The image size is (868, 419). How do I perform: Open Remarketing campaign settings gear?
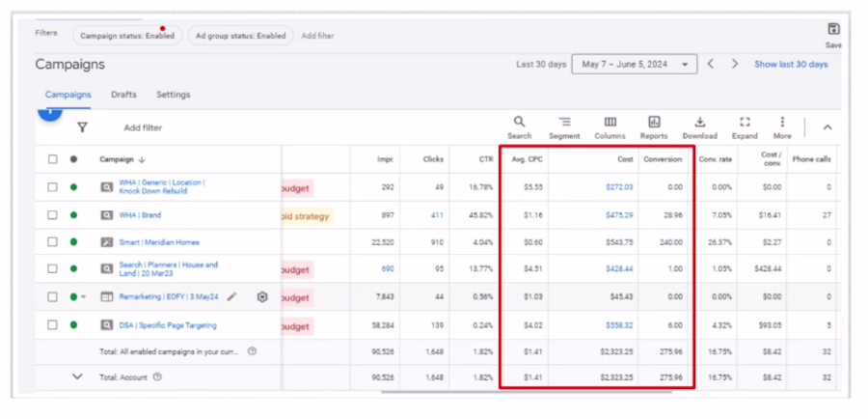pos(262,297)
